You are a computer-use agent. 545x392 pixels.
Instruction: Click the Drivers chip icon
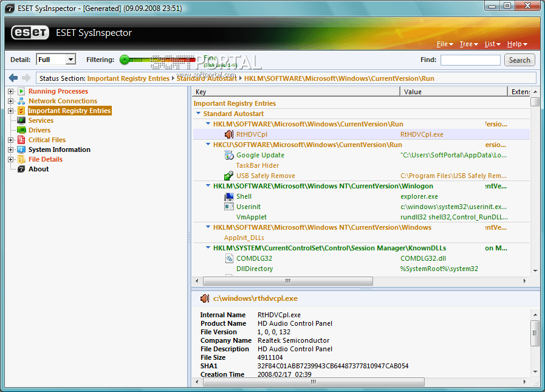21,130
